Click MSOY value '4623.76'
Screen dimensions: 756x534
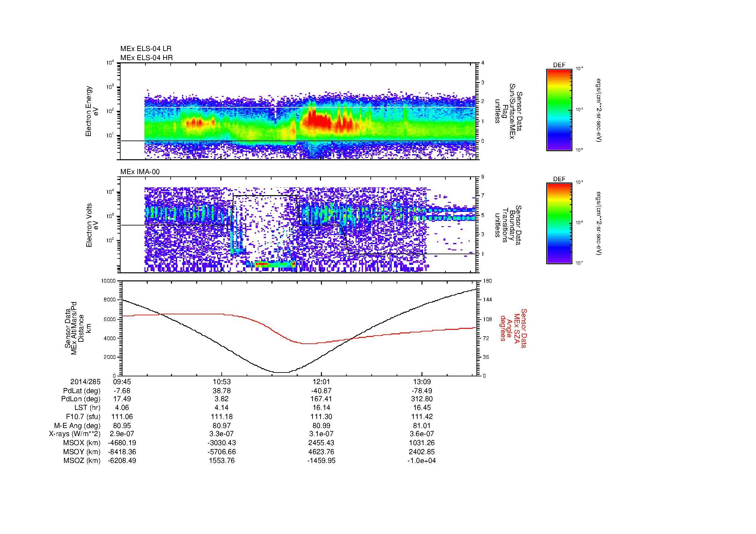coord(321,452)
